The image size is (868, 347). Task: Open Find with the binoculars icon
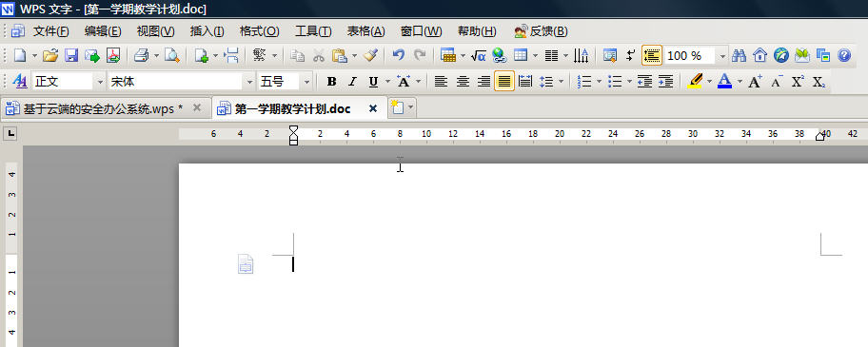739,55
